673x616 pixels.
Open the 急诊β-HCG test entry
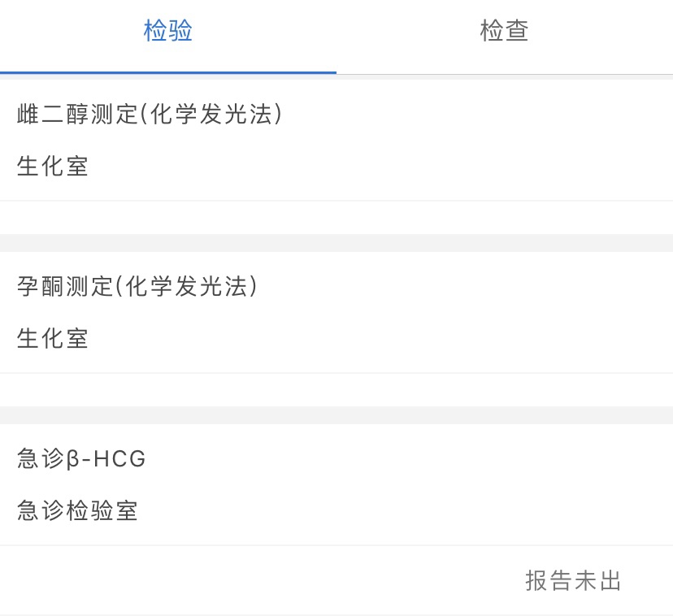pyautogui.click(x=81, y=459)
